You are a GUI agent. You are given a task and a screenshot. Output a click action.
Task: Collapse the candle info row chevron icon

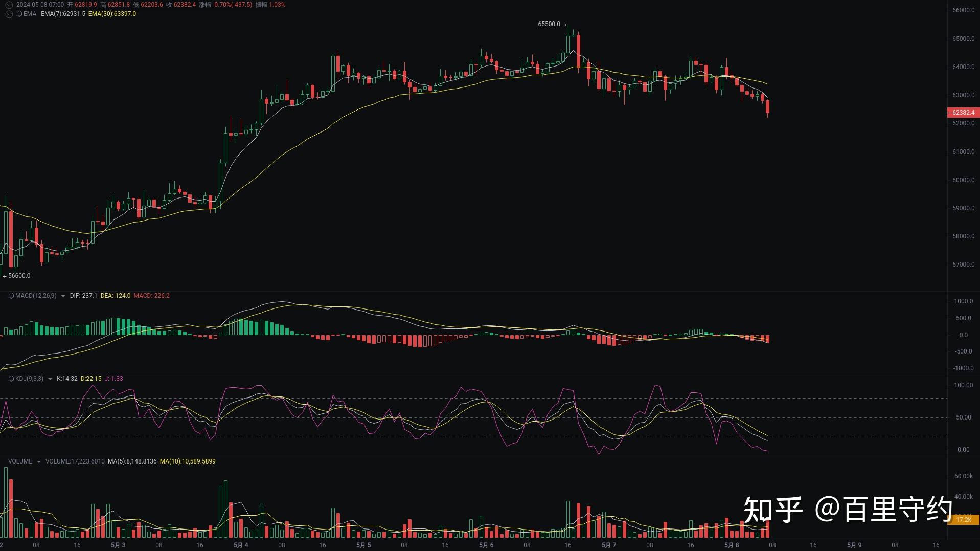point(9,5)
